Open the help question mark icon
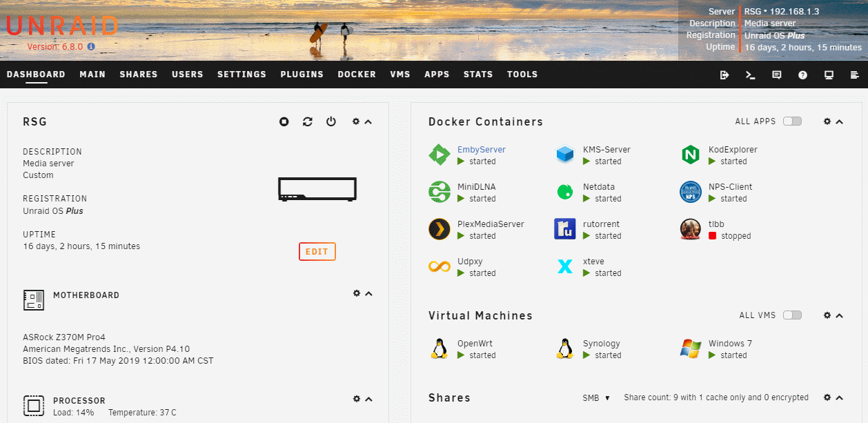The width and height of the screenshot is (868, 423). coord(802,75)
